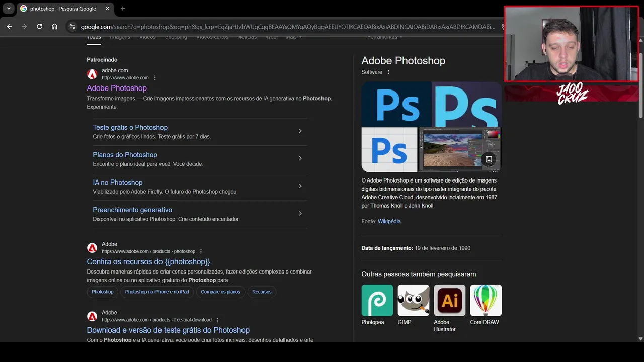Select the 'photoshop - Pesquisa Google' browser tab

point(65,9)
